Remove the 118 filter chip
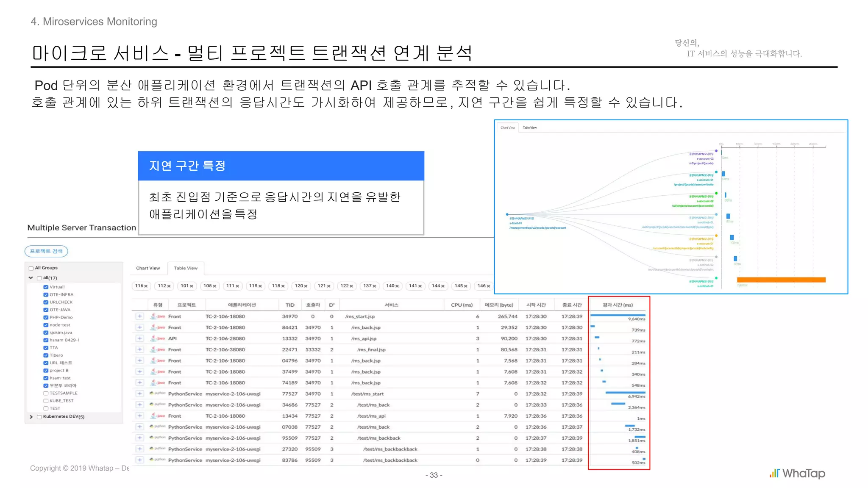The image size is (868, 488). (x=283, y=286)
